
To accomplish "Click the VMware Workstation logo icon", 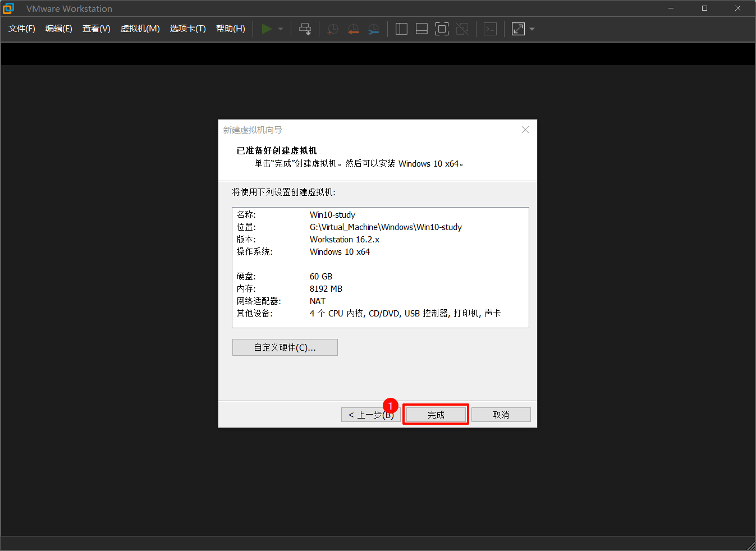I will pyautogui.click(x=8, y=8).
